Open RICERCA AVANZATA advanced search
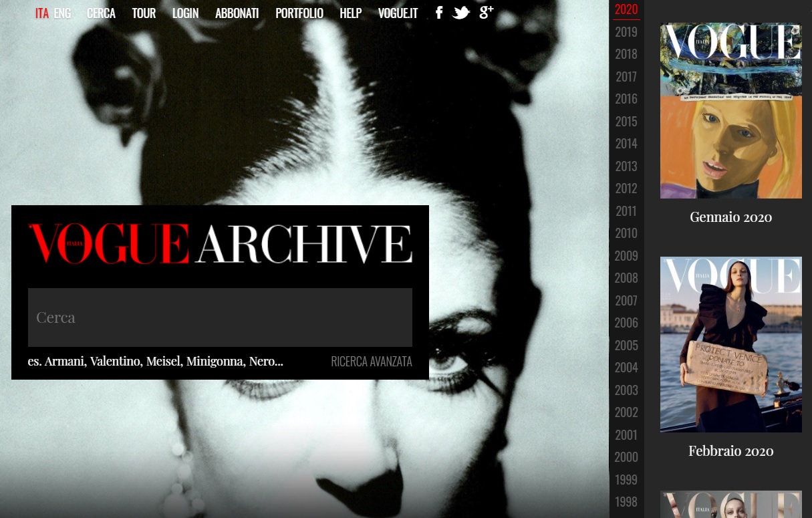This screenshot has height=518, width=812. tap(372, 362)
